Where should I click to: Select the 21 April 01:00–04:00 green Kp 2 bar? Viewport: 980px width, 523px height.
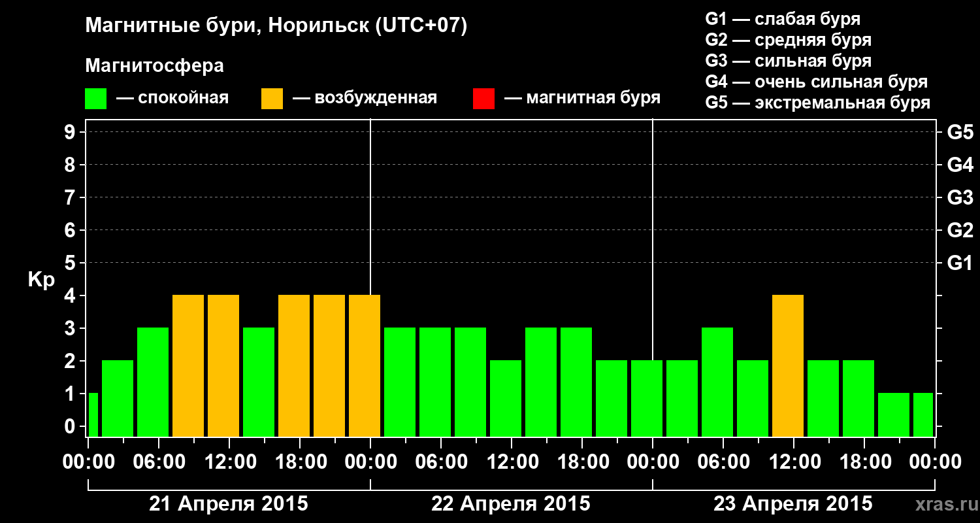click(118, 398)
